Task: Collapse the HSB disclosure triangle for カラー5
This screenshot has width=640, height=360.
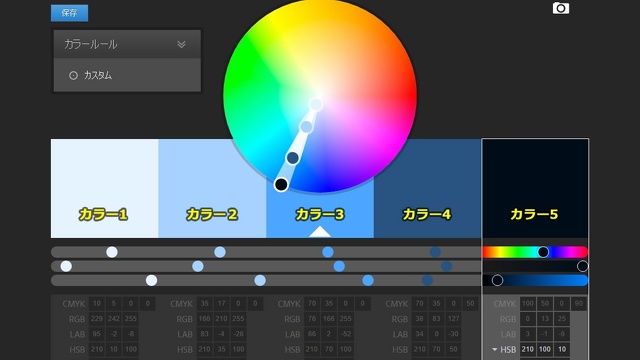Action: click(x=495, y=349)
